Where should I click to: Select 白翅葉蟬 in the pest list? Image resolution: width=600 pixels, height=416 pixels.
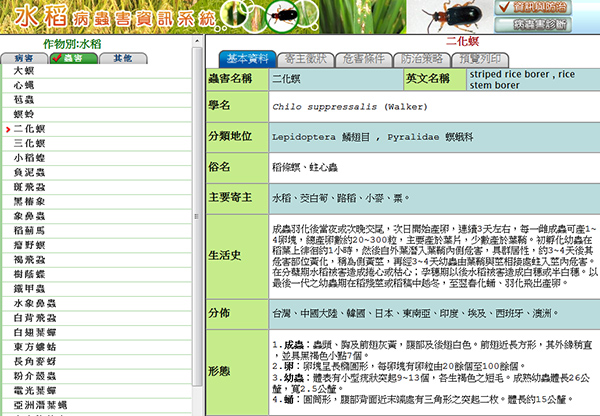(35, 333)
